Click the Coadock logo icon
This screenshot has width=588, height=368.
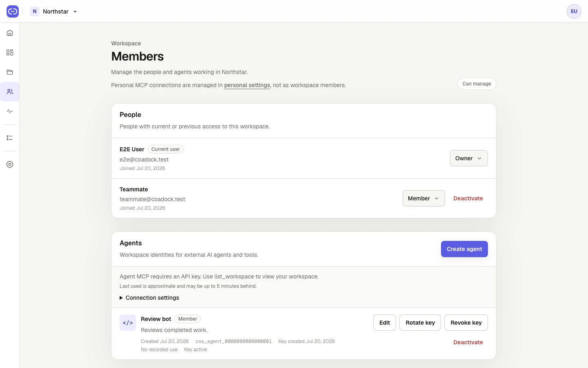[x=13, y=11]
